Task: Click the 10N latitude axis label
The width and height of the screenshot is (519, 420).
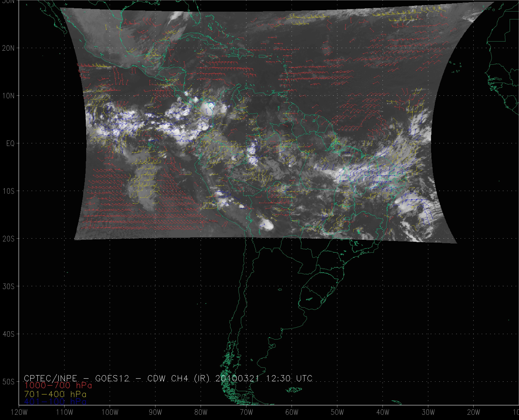Action: [8, 96]
